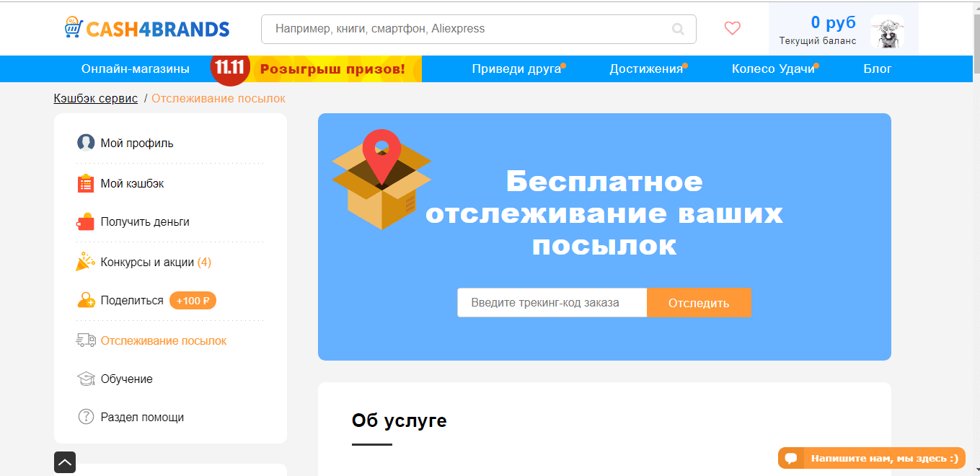Click the question mark help icon

pyautogui.click(x=86, y=417)
